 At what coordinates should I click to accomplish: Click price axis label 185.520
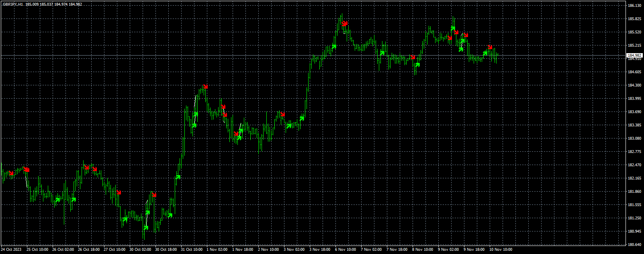point(634,32)
